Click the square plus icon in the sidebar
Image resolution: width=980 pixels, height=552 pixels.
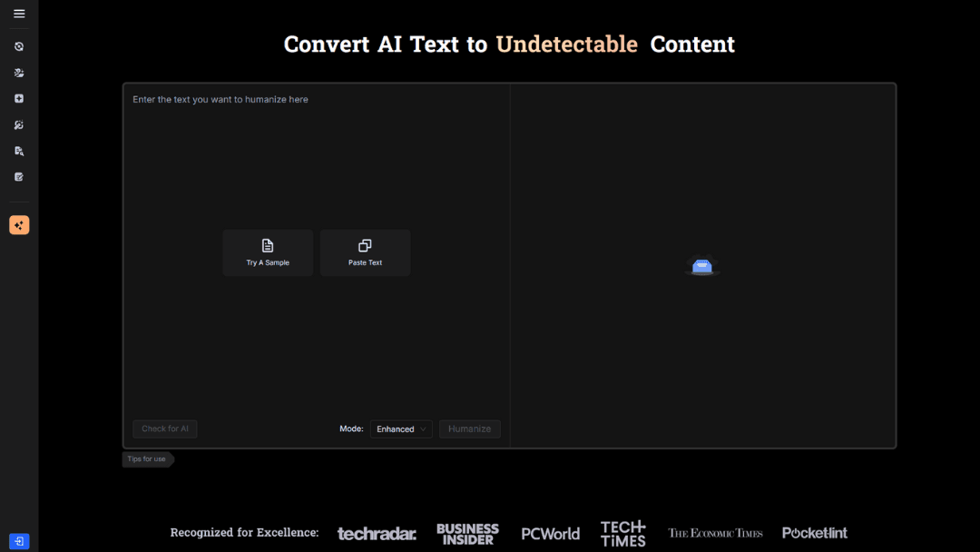19,99
